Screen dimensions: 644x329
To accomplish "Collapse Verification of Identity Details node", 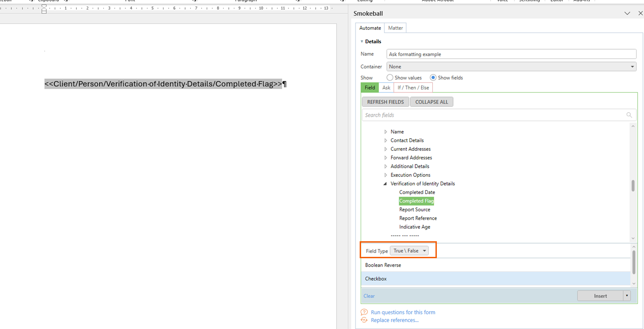I will tap(385, 184).
